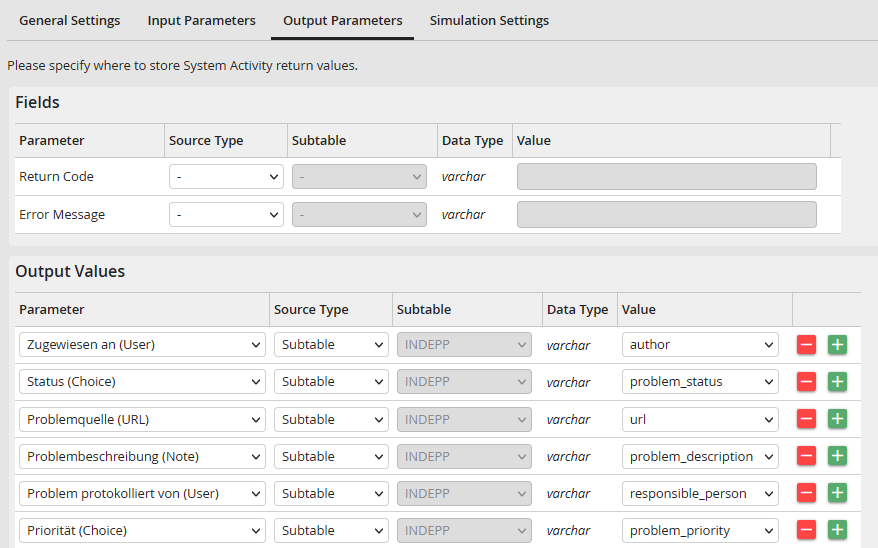Add a row after Priorität (Choice)
Viewport: 878px width, 548px height.
(837, 530)
